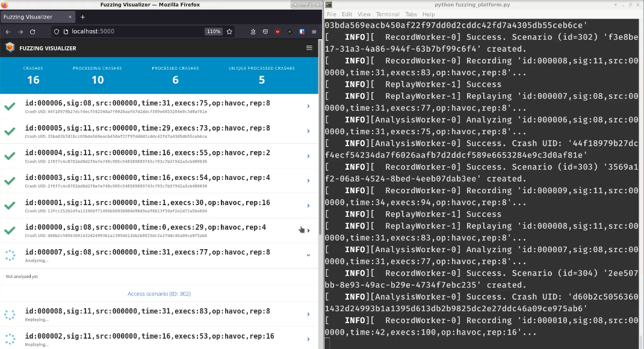This screenshot has width=644, height=349.
Task: Click the terminal window icon in title bar
Action: click(329, 5)
